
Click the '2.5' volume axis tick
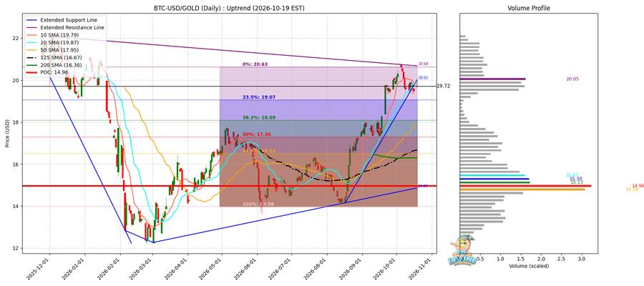[562, 260]
